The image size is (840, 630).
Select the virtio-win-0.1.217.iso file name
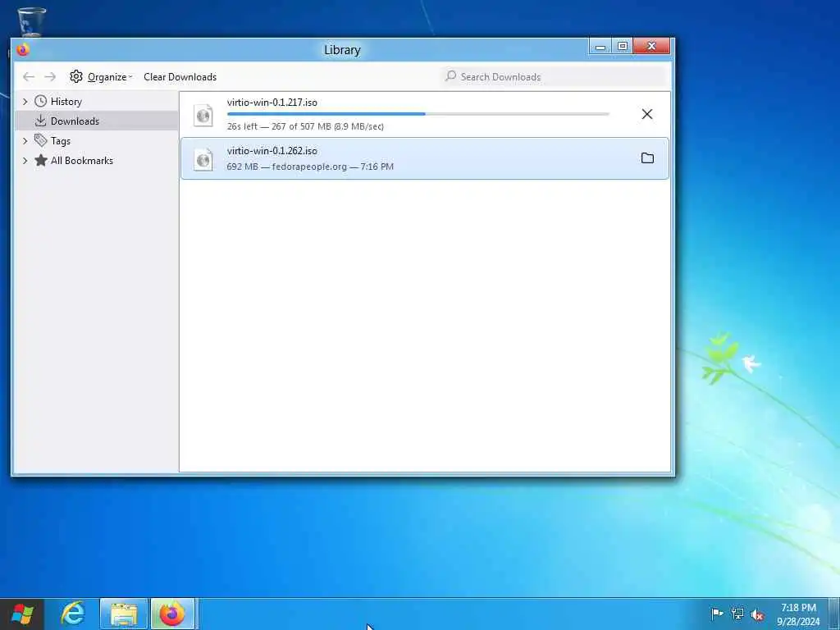pos(272,103)
